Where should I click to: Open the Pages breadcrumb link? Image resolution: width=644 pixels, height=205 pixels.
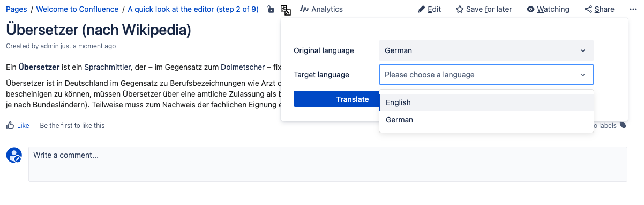pos(17,9)
